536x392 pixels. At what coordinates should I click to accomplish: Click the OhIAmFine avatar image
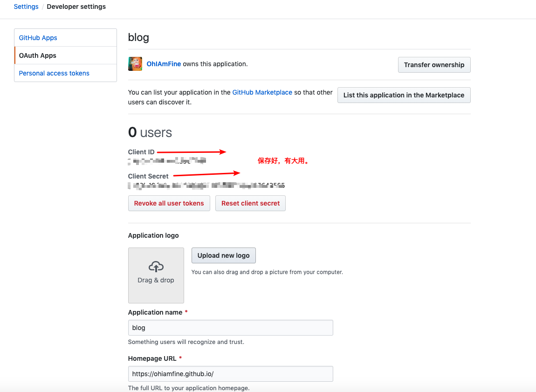135,64
